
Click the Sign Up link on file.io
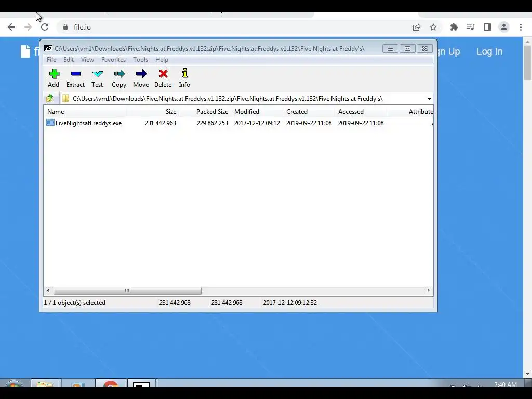tap(449, 51)
